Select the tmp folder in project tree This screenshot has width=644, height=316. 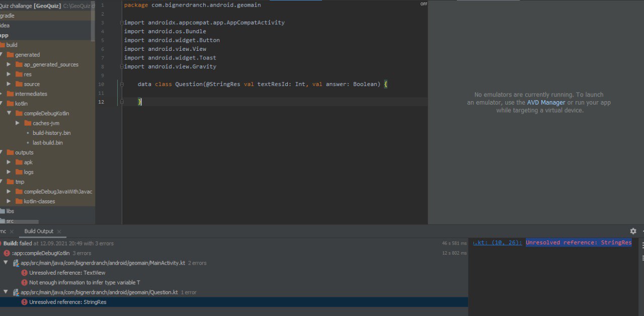[x=20, y=182]
